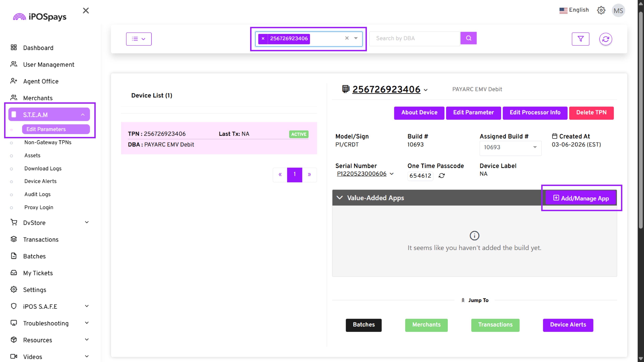The image size is (644, 362).
Task: Open Device Alerts in the sidebar
Action: point(40,181)
